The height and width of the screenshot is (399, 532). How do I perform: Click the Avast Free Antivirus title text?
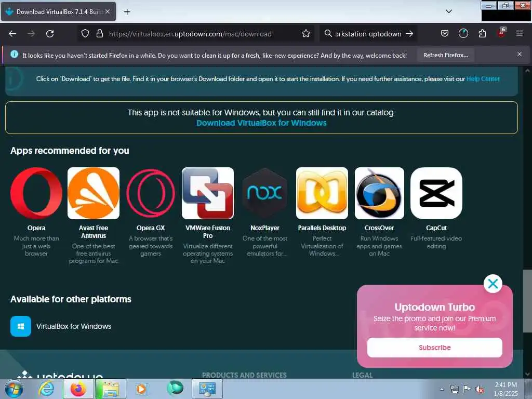coord(94,232)
